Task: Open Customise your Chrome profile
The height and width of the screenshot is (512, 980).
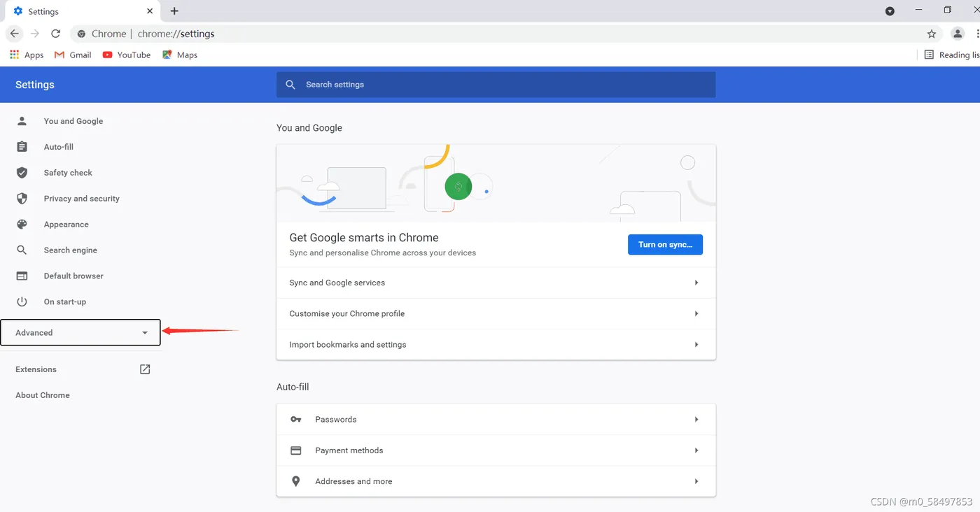Action: 496,313
